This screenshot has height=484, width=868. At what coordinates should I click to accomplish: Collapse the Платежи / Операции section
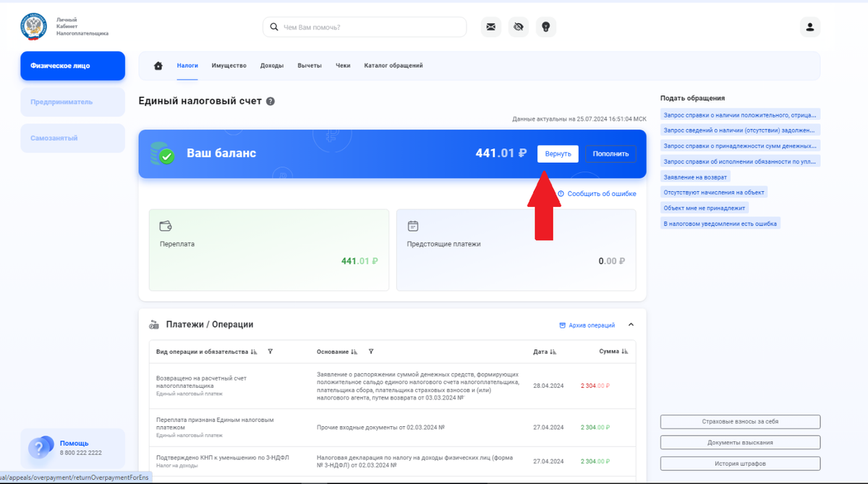(x=631, y=325)
